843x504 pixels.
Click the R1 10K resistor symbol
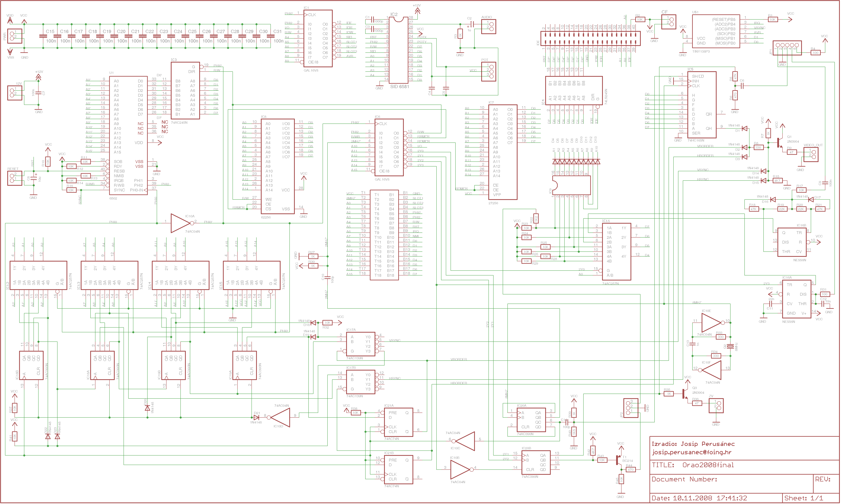[772, 20]
